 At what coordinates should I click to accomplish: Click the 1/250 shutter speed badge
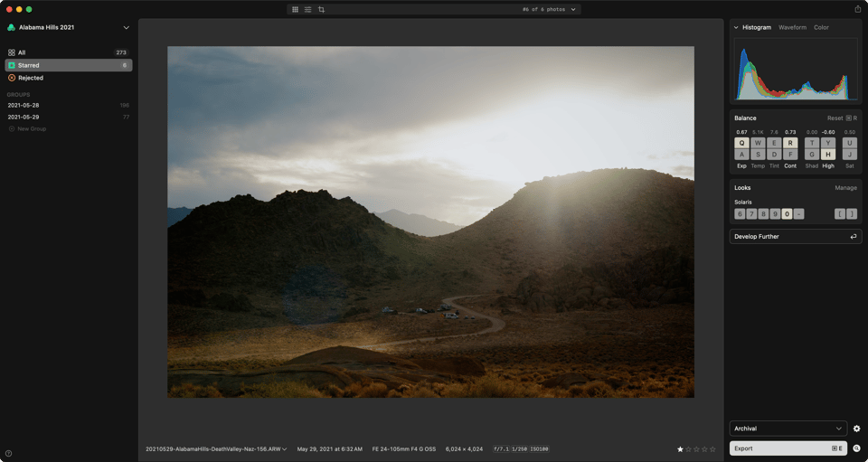519,449
